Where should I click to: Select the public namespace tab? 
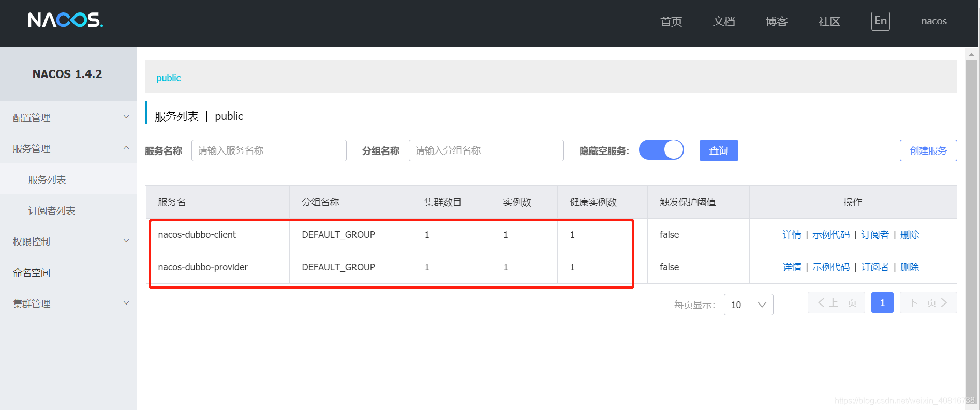tap(169, 78)
